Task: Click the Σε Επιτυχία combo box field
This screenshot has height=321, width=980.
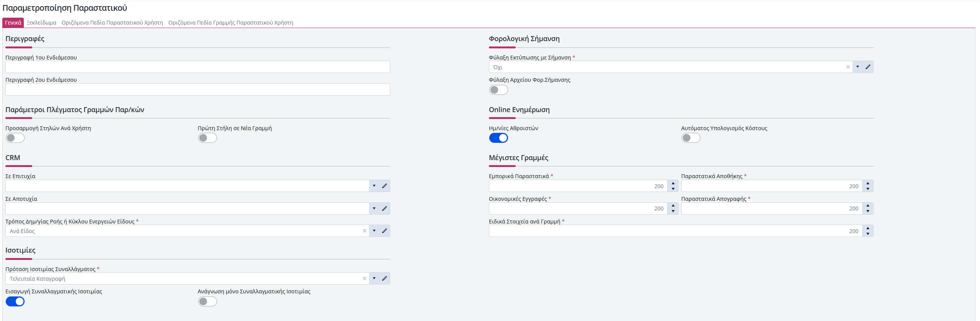Action: coord(187,186)
